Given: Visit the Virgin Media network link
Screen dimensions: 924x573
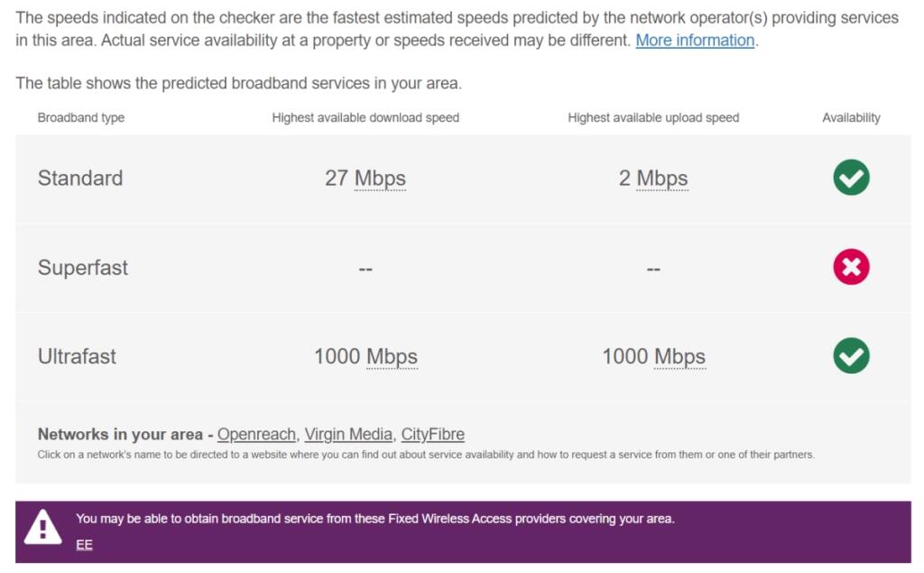Looking at the screenshot, I should [x=348, y=434].
